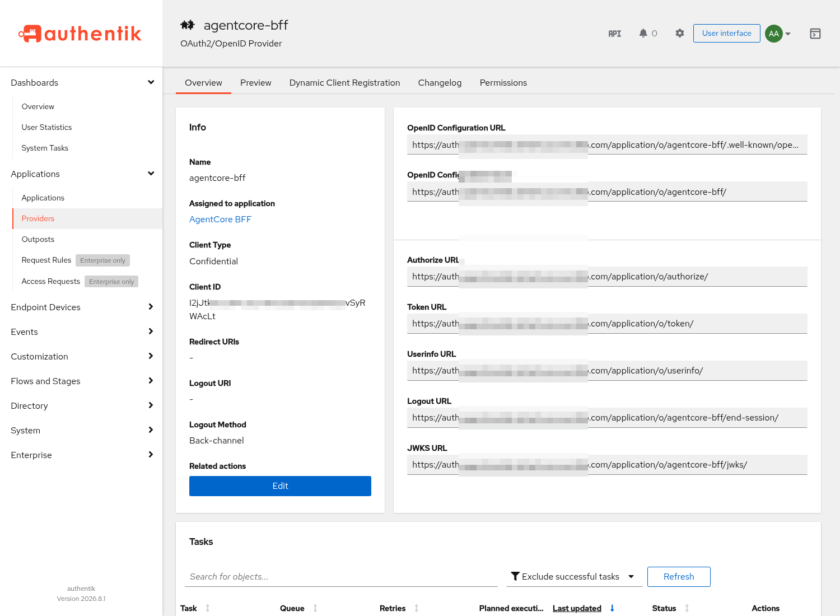Screen dimensions: 840x616
Task: Click the Back-channel logout method value
Action: 216,441
